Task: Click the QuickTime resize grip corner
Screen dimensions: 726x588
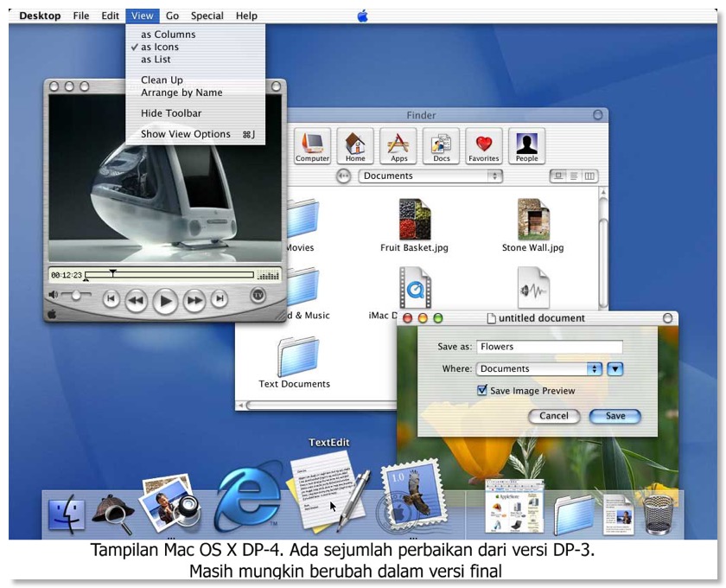Action: 281,316
